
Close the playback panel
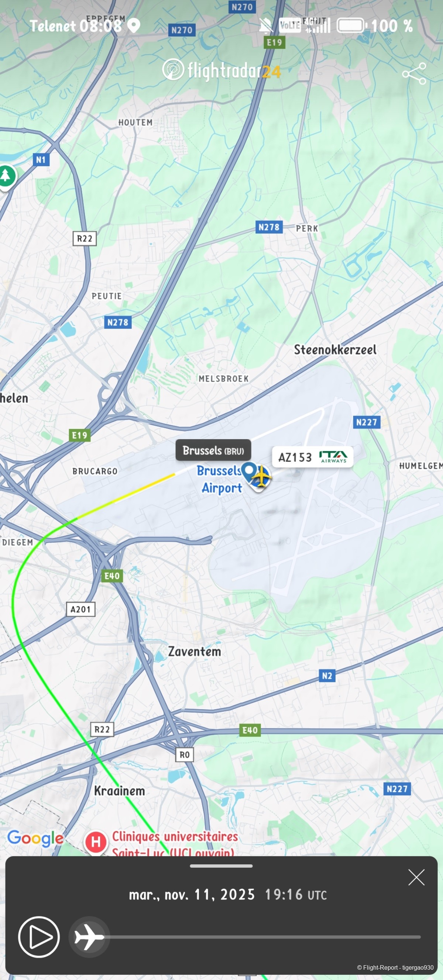click(416, 877)
